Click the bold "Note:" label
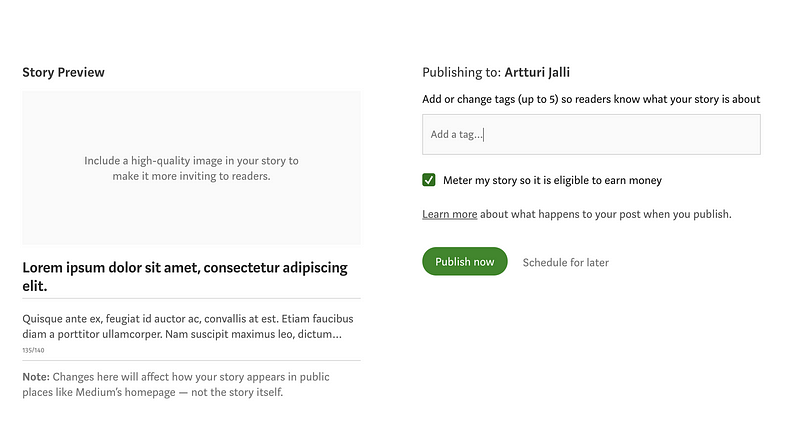 pyautogui.click(x=36, y=377)
